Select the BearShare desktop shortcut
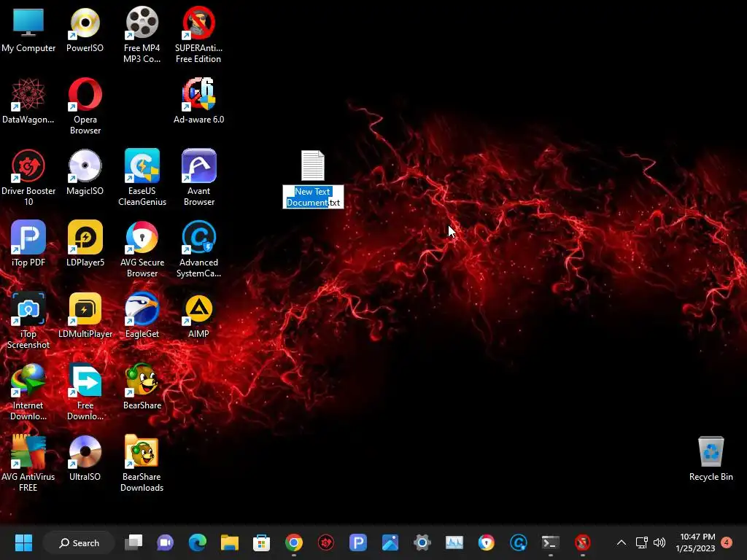 click(142, 386)
